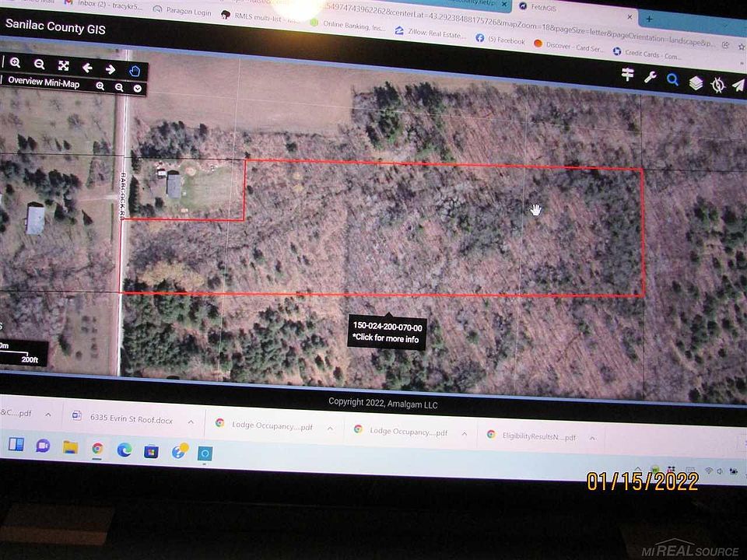Open Windows Widgets from taskbar
The image size is (747, 560).
(16, 444)
